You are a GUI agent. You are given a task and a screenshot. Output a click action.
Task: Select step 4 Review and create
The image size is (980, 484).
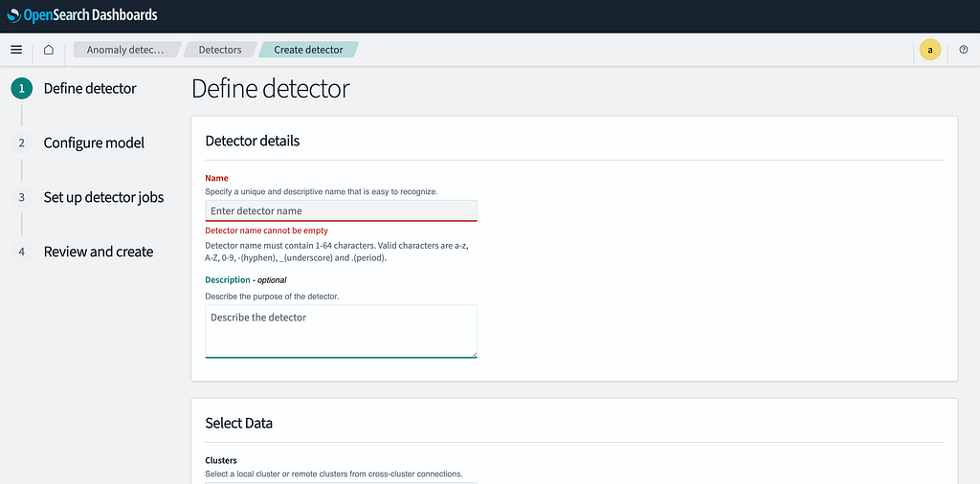99,252
